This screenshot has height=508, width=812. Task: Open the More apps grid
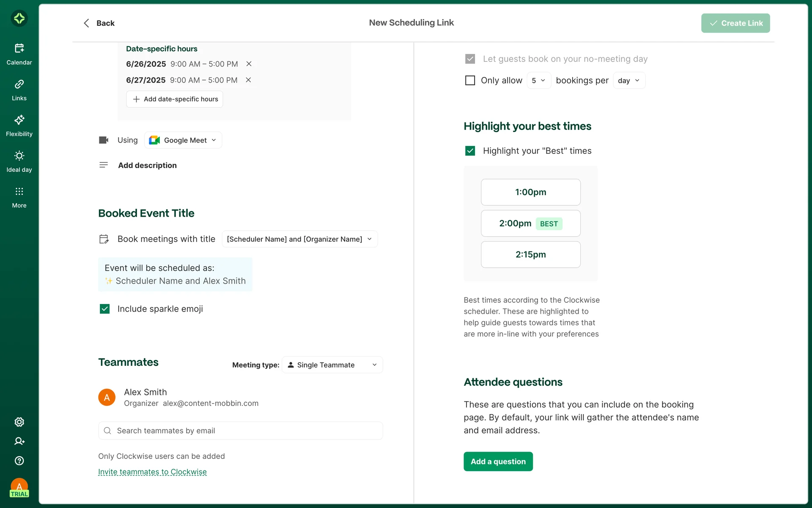pyautogui.click(x=19, y=197)
